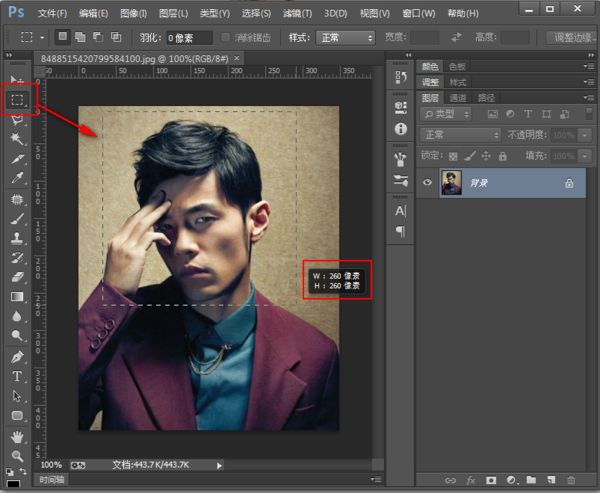Open the Character panel icon
600x493 pixels.
[x=400, y=211]
